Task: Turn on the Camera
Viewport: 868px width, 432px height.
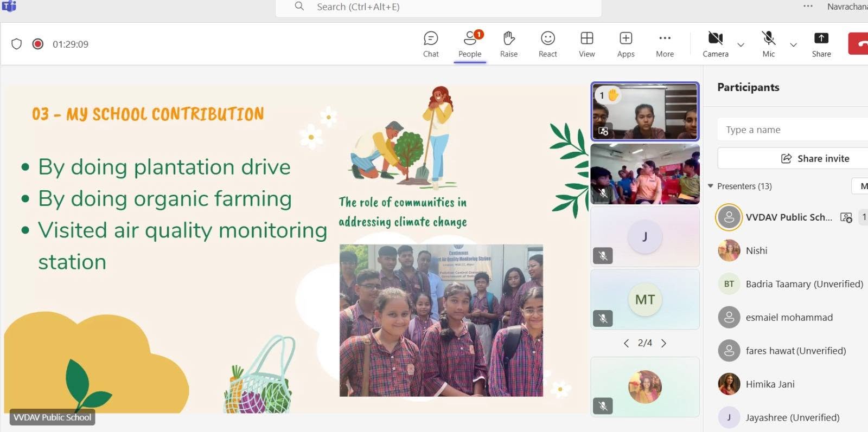Action: coord(716,44)
